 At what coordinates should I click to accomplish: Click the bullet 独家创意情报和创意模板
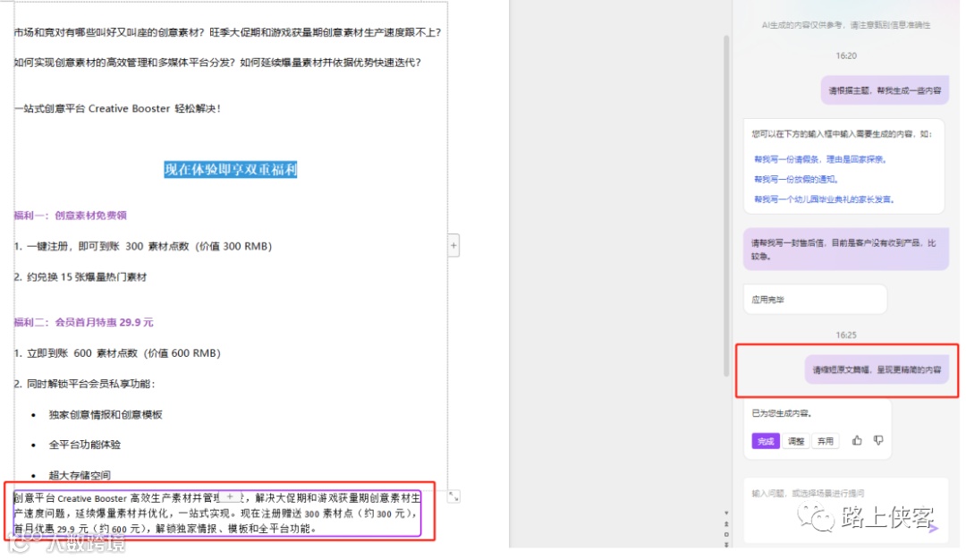[x=106, y=414]
